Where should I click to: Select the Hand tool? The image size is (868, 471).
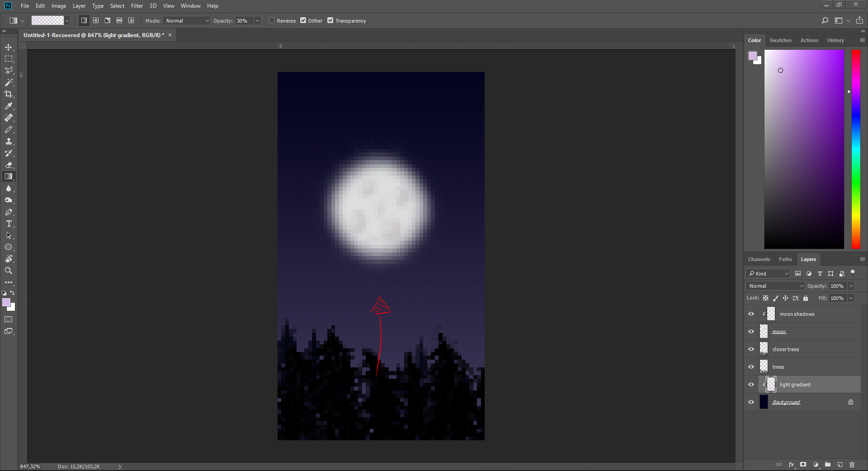click(9, 259)
